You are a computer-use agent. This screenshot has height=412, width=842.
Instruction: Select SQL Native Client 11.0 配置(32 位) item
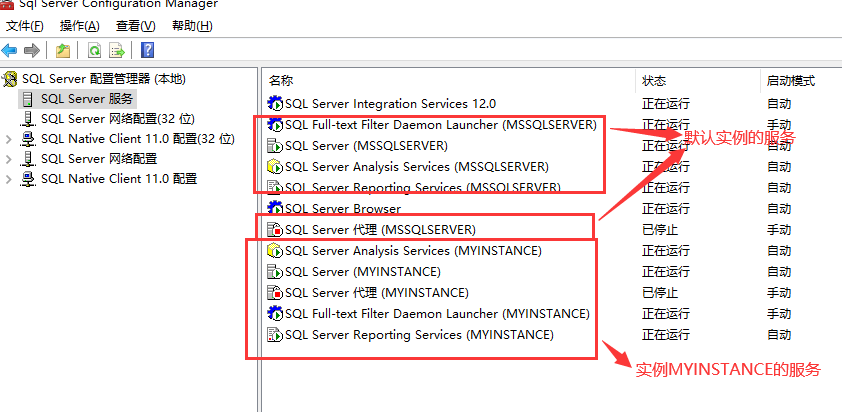138,139
